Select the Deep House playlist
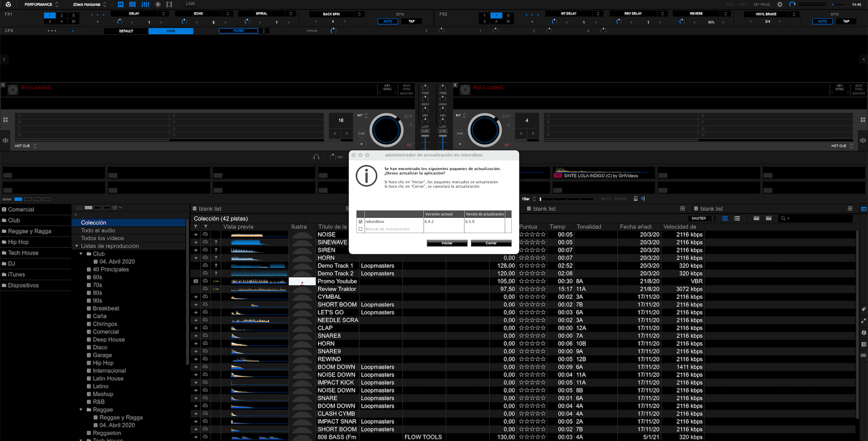Image resolution: width=868 pixels, height=441 pixels. (108, 340)
